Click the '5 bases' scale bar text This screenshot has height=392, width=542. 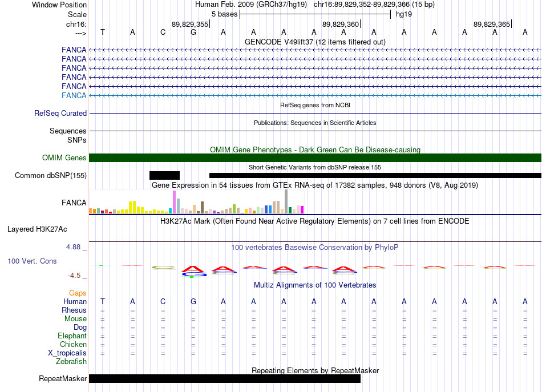click(x=224, y=14)
